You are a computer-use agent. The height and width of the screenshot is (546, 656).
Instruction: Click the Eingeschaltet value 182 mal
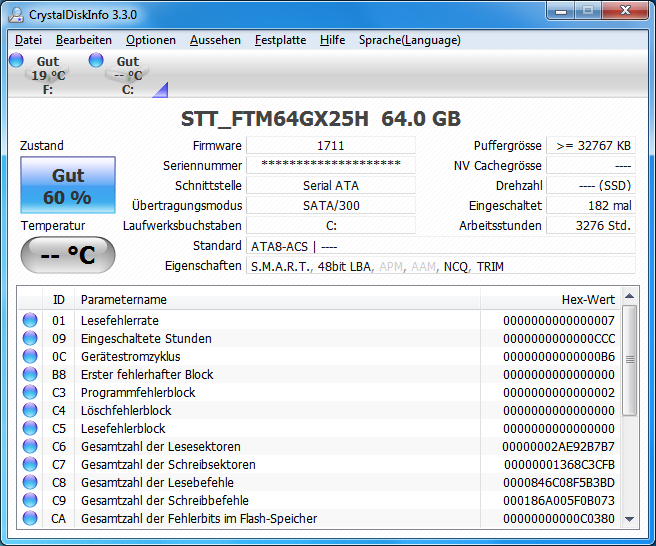[591, 205]
